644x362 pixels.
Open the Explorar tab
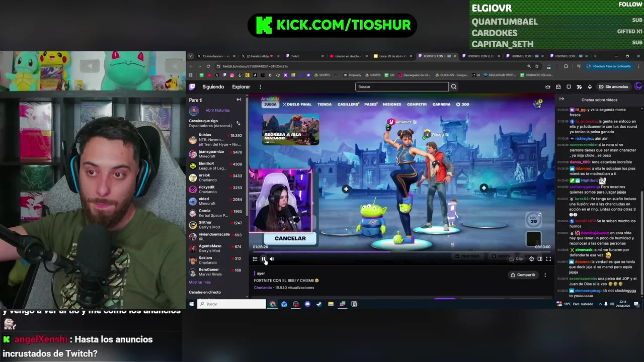point(241,86)
